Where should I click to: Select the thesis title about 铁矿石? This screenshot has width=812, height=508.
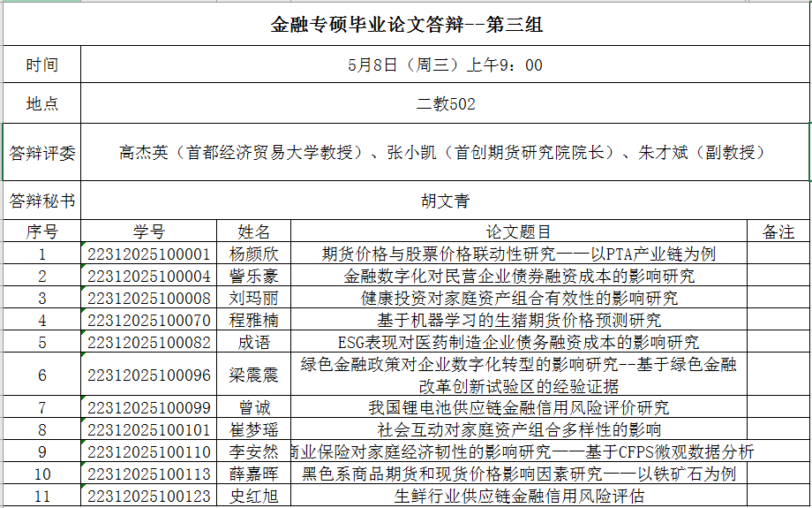(x=519, y=474)
